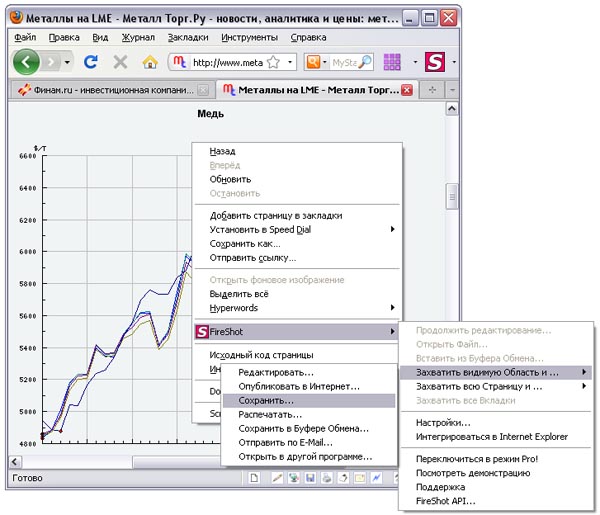Screen dimensions: 600x515
Task: Click the grey Stop loading X icon
Action: pos(121,62)
